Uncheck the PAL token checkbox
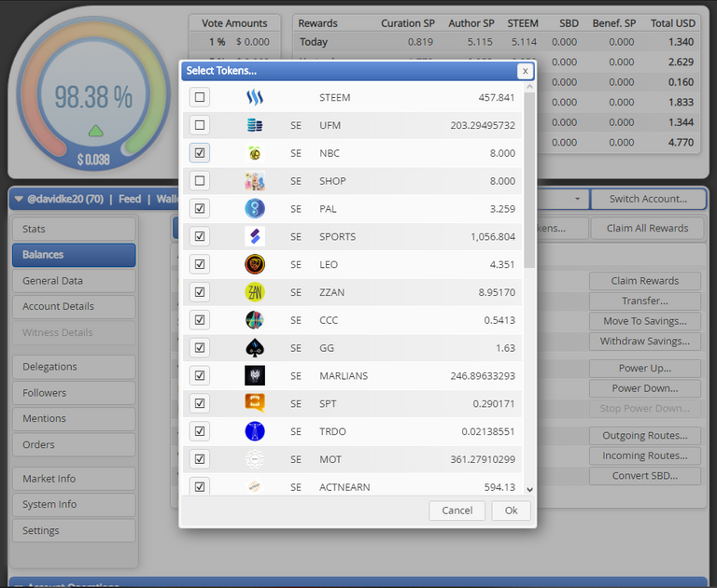The image size is (717, 588). point(200,208)
